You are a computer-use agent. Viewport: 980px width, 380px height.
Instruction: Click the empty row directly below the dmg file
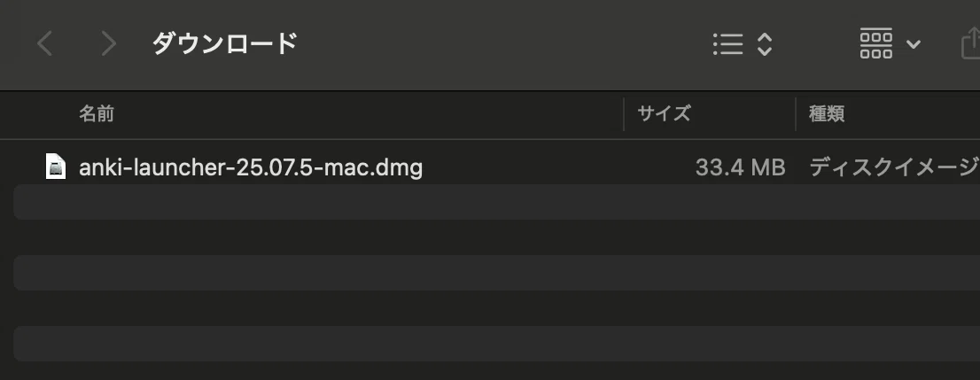[497, 202]
